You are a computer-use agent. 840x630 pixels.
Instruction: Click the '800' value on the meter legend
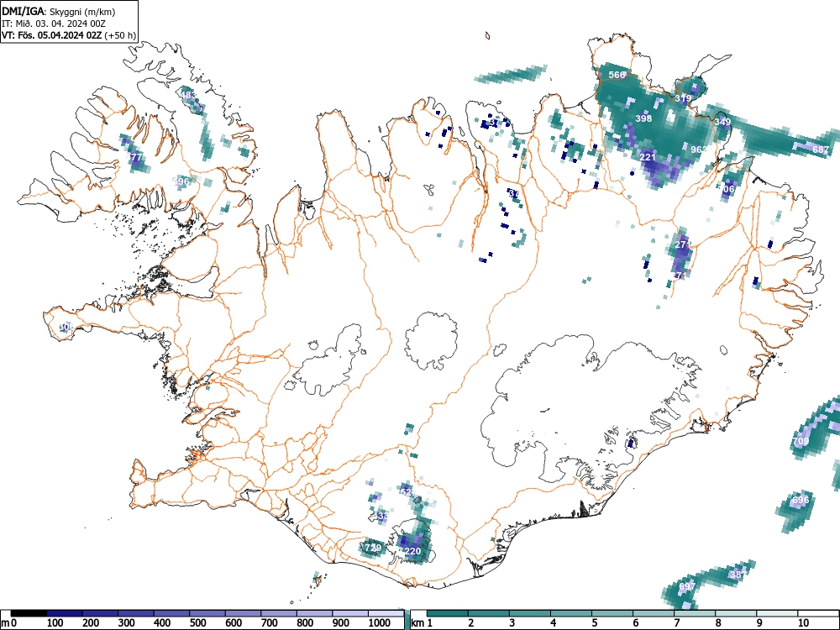306,622
